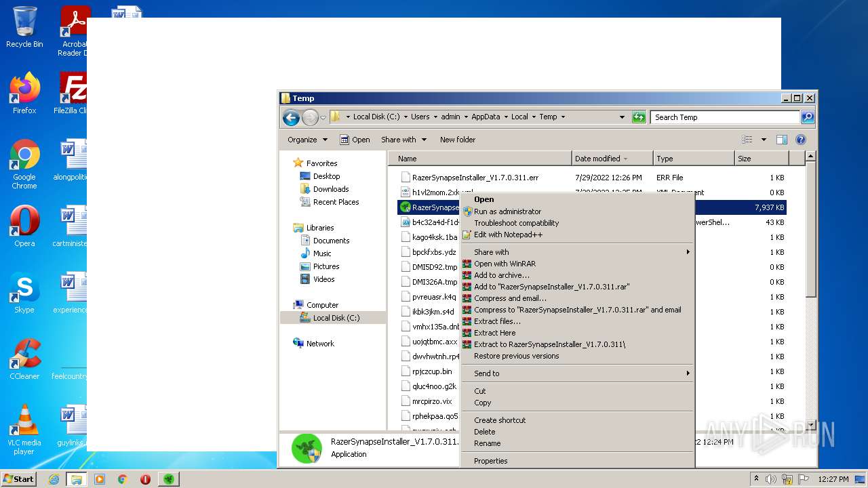Click the Explorer Back arrow button

292,117
